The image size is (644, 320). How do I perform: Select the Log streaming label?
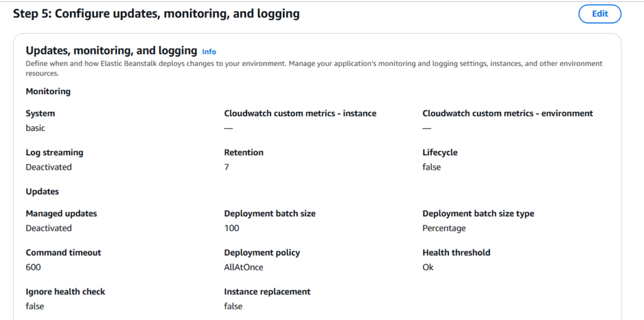(54, 153)
